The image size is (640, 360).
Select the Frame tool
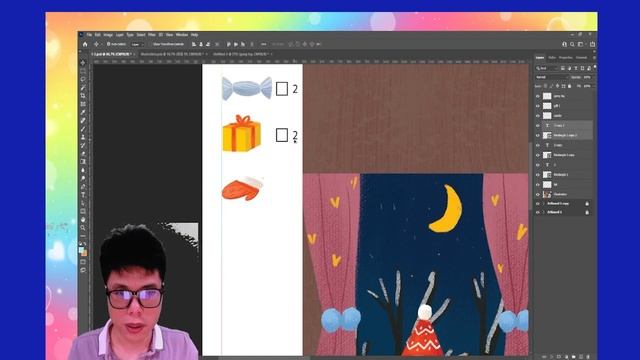(83, 104)
